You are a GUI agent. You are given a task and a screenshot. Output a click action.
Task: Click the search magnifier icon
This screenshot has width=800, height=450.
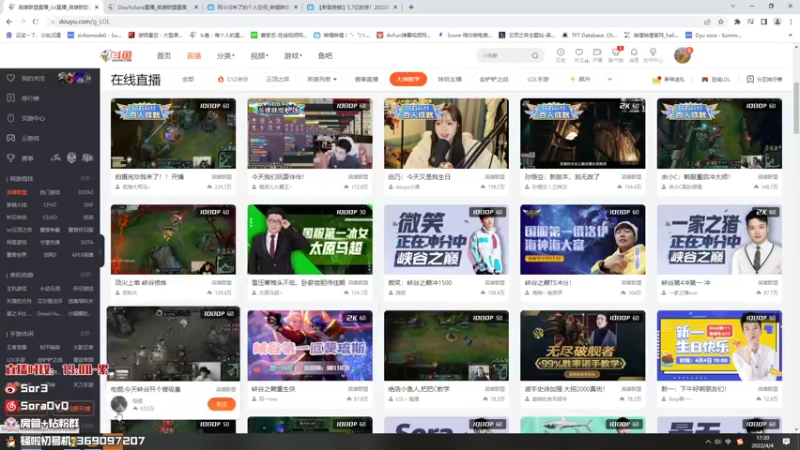coord(535,56)
